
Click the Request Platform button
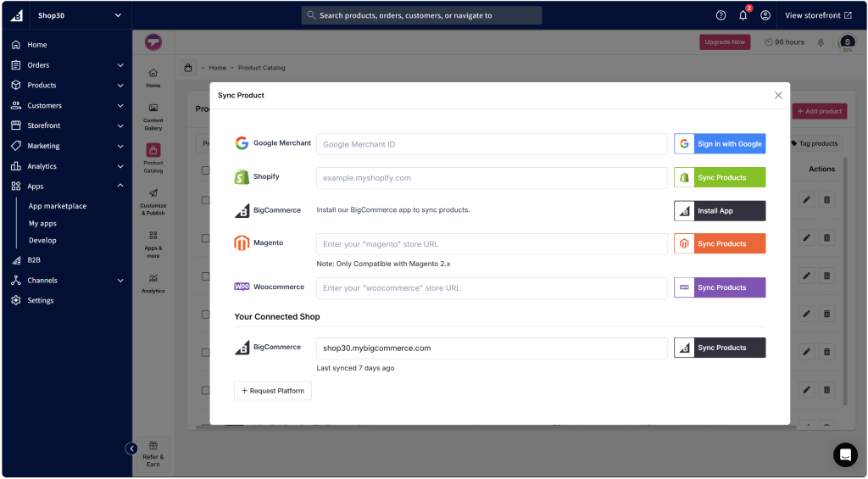click(273, 391)
